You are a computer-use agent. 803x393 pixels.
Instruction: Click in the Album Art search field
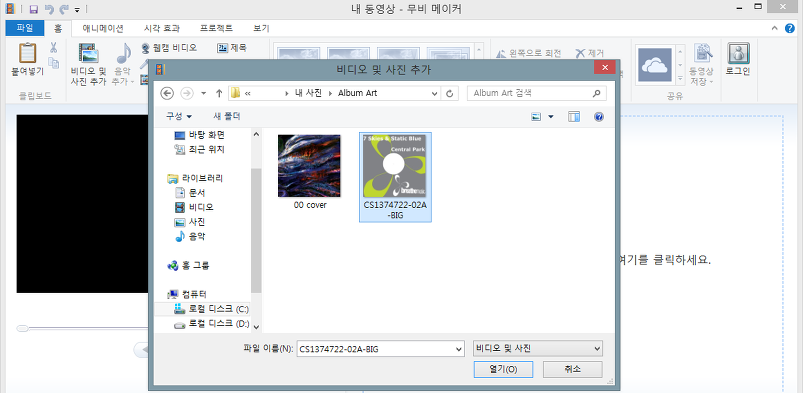point(530,93)
